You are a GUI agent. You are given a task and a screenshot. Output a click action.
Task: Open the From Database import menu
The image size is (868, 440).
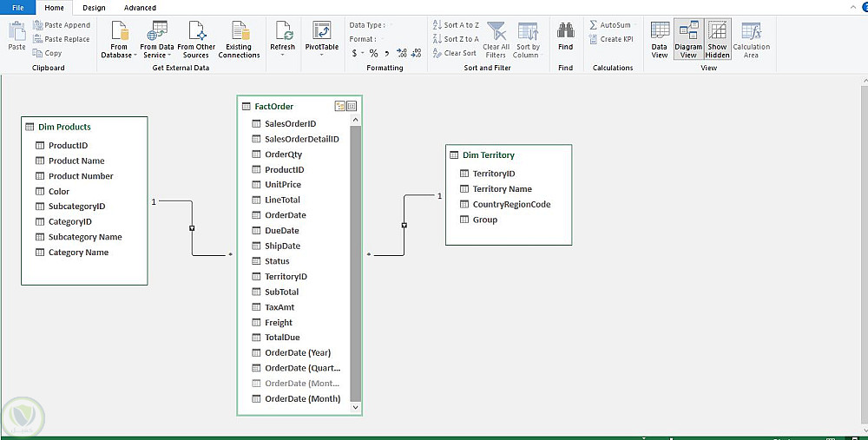click(119, 40)
